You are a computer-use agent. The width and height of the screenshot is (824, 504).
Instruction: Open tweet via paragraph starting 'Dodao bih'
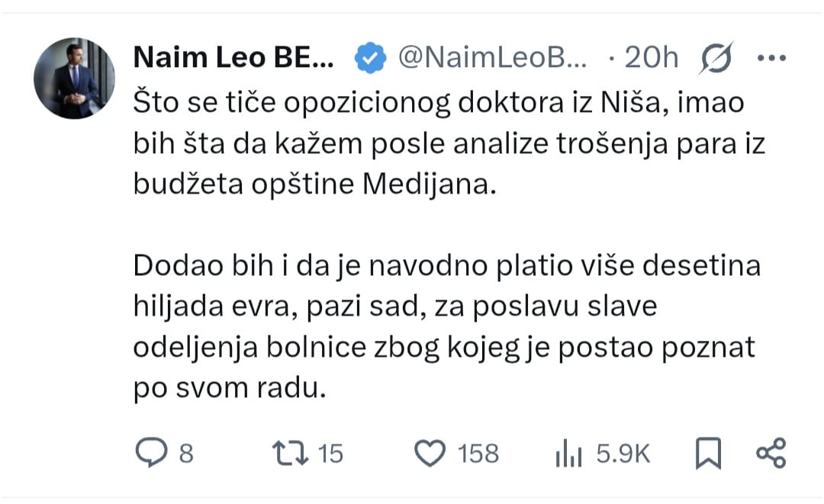446,326
